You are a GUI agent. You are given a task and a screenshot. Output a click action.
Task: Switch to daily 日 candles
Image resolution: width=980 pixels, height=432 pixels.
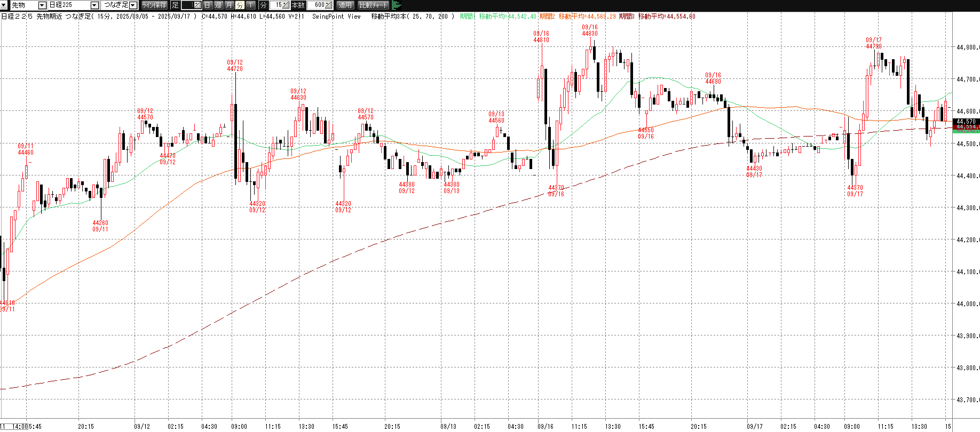click(x=208, y=5)
